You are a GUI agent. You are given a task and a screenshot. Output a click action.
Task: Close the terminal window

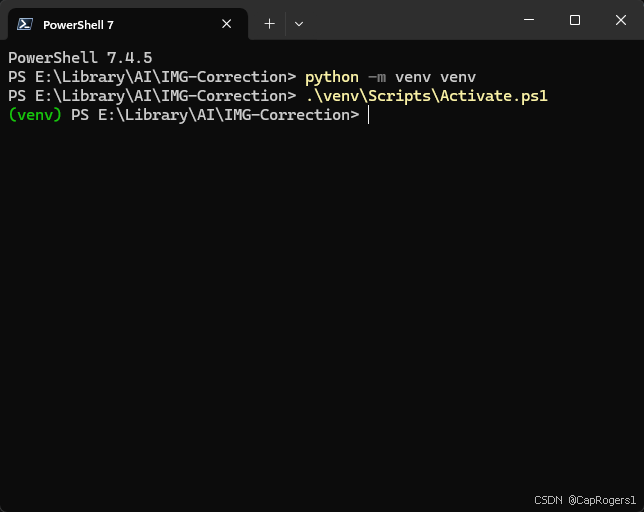click(x=621, y=20)
